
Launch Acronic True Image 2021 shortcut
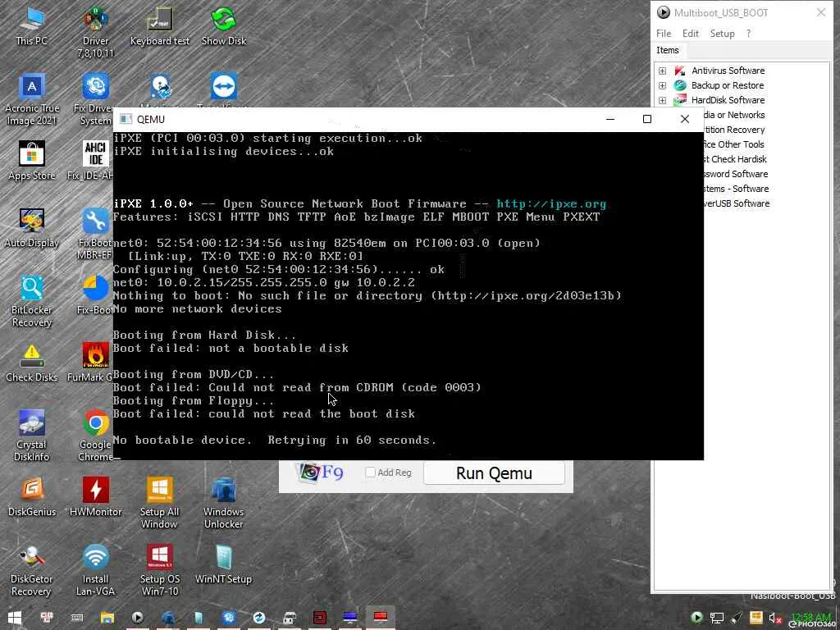click(x=32, y=99)
